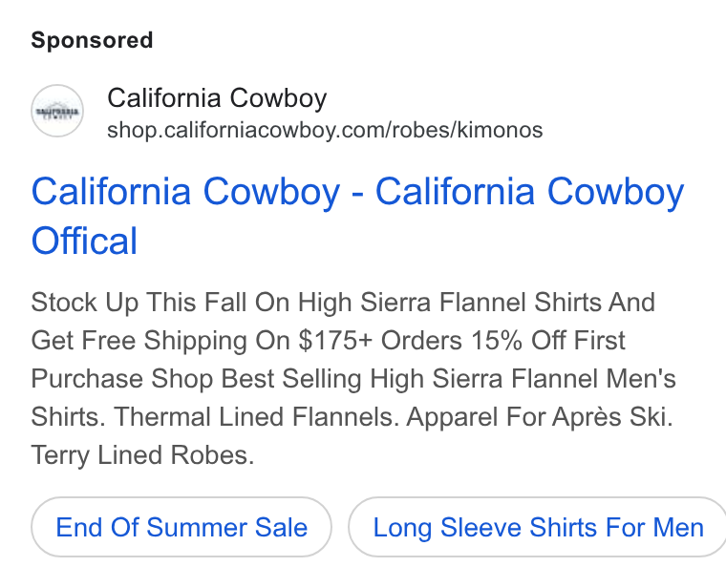726x588 pixels.
Task: Click the first California Cowboy in headline
Action: [185, 191]
